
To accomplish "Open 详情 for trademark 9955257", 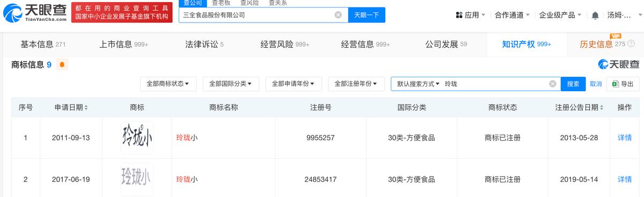I will coord(624,138).
